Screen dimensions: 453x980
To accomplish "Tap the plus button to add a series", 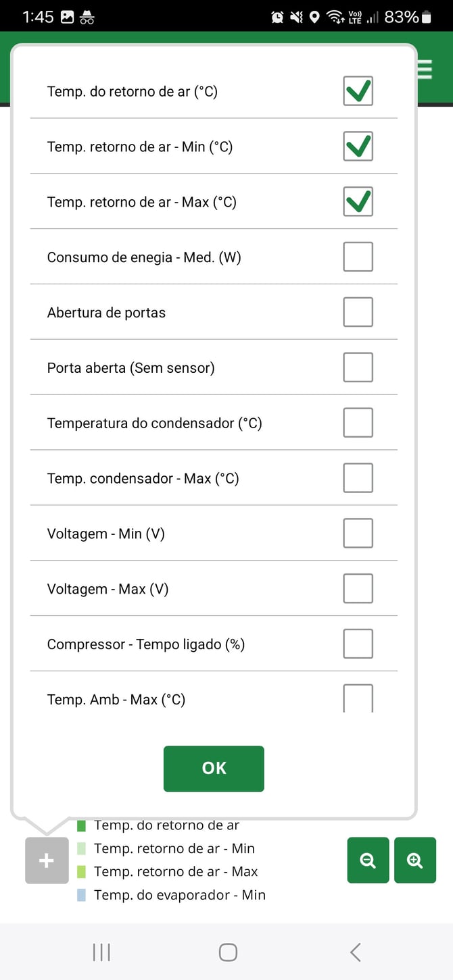I will tap(45, 860).
